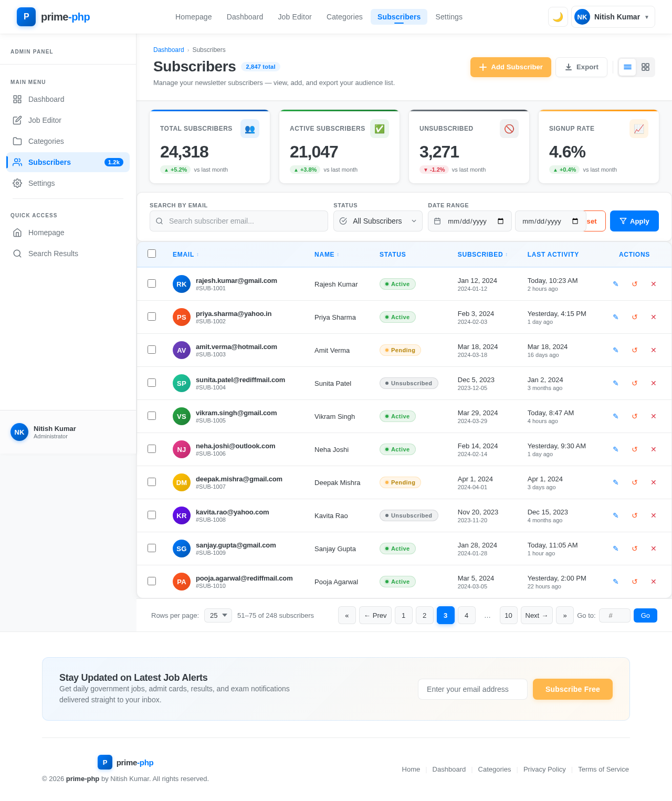This screenshot has height=801, width=672.
Task: Open Dashboard in sidebar menu
Action: [68, 99]
